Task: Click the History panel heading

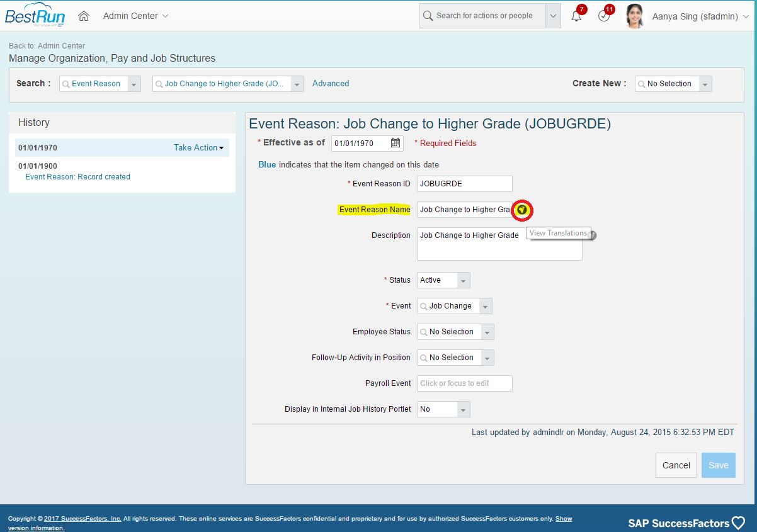Action: pos(34,123)
